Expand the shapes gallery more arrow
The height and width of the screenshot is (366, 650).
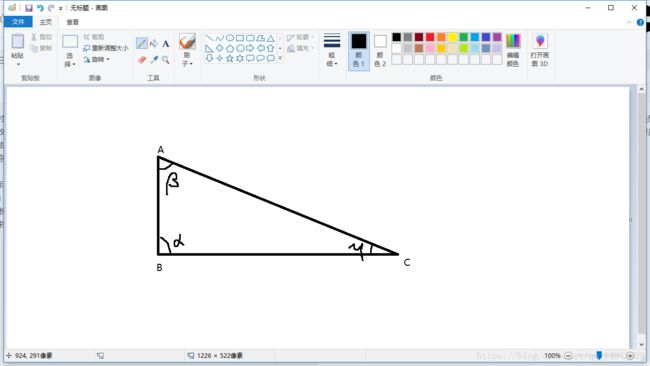tap(280, 58)
